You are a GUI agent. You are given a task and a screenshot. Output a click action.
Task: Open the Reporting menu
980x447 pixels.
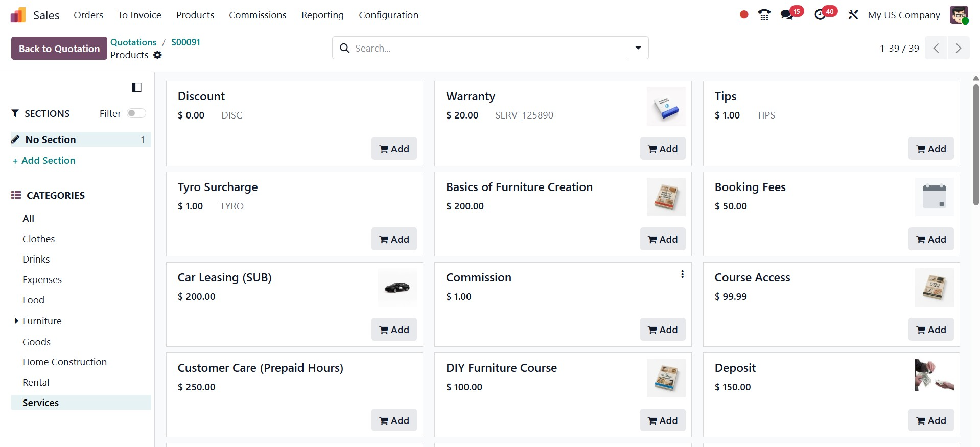[x=322, y=15]
